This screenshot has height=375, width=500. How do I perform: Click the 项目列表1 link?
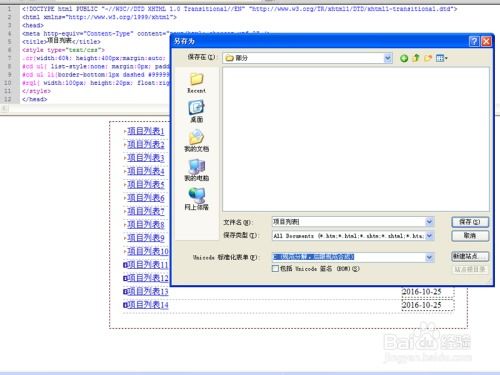pyautogui.click(x=146, y=131)
